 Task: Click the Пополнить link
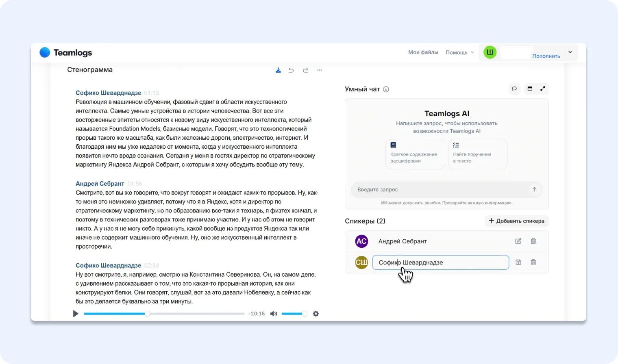(x=546, y=56)
